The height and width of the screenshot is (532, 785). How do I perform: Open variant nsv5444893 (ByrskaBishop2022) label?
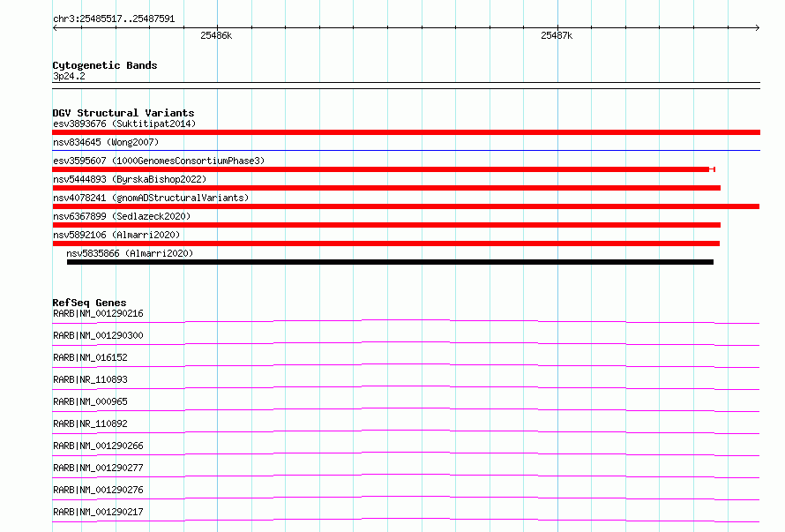point(130,179)
